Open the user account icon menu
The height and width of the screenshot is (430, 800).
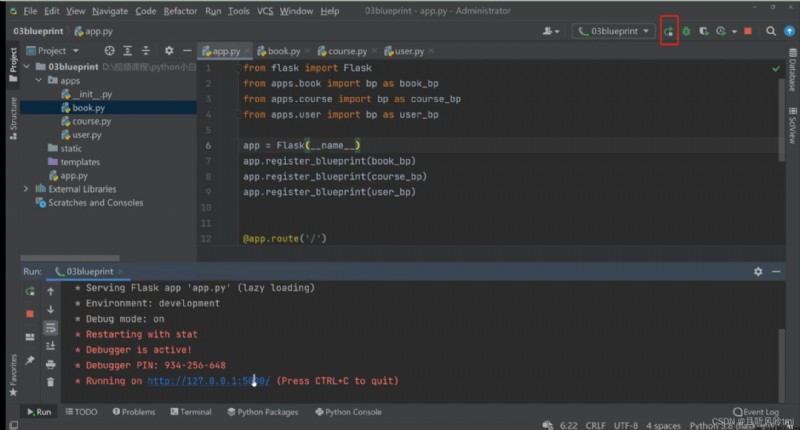pyautogui.click(x=550, y=31)
